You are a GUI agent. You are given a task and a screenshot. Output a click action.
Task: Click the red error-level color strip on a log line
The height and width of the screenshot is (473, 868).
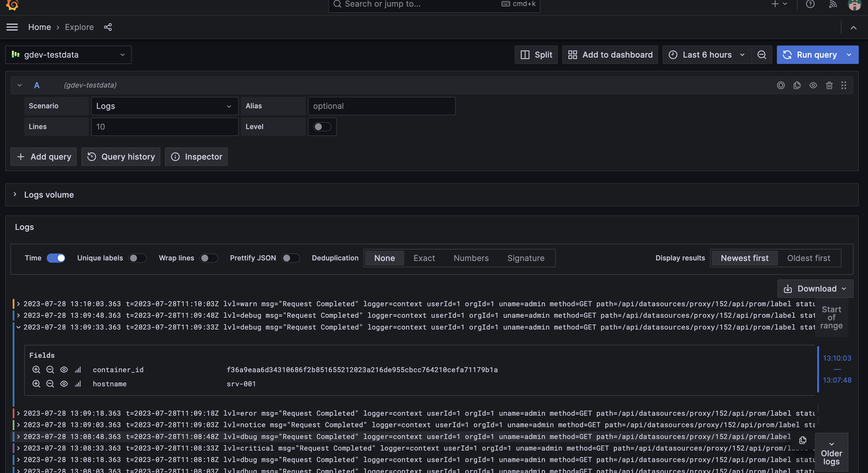coord(14,413)
